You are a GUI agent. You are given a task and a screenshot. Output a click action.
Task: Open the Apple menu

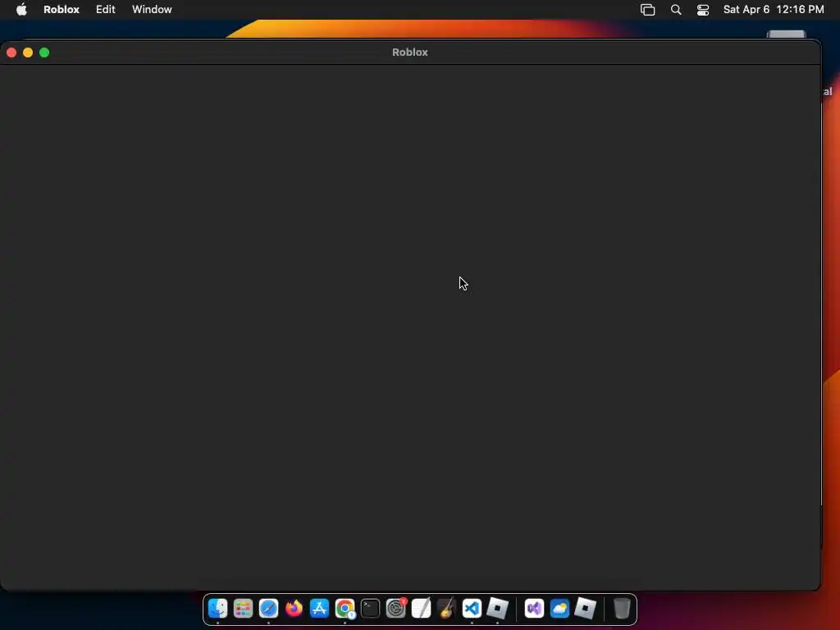coord(21,9)
